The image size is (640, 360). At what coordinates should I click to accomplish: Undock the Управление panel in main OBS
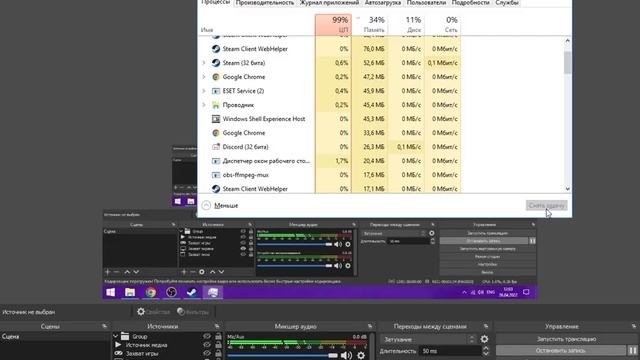[633, 326]
